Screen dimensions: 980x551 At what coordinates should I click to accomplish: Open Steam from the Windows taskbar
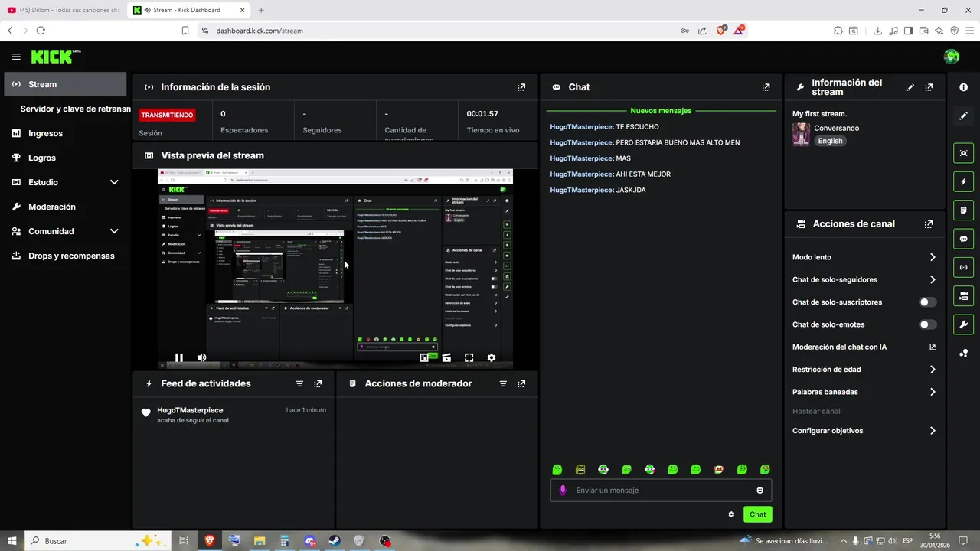tap(335, 541)
